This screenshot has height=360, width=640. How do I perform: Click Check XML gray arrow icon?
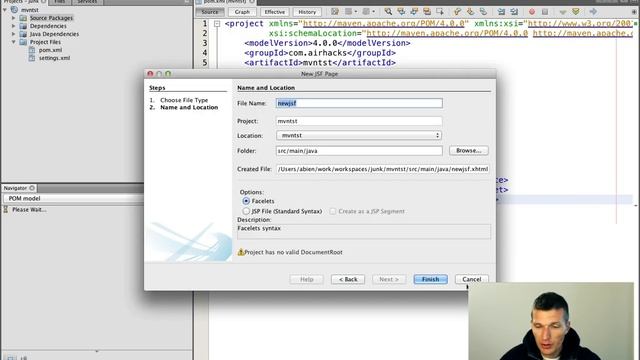point(562,12)
